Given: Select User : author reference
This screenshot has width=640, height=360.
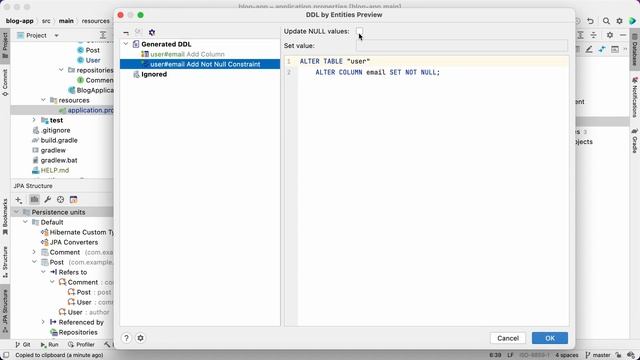Looking at the screenshot, I should pos(84,312).
